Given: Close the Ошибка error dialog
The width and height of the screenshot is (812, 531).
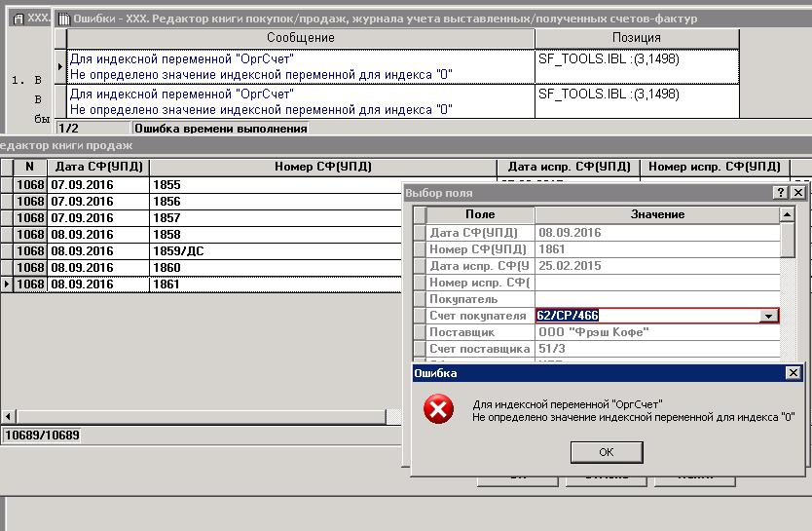Looking at the screenshot, I should pyautogui.click(x=793, y=373).
